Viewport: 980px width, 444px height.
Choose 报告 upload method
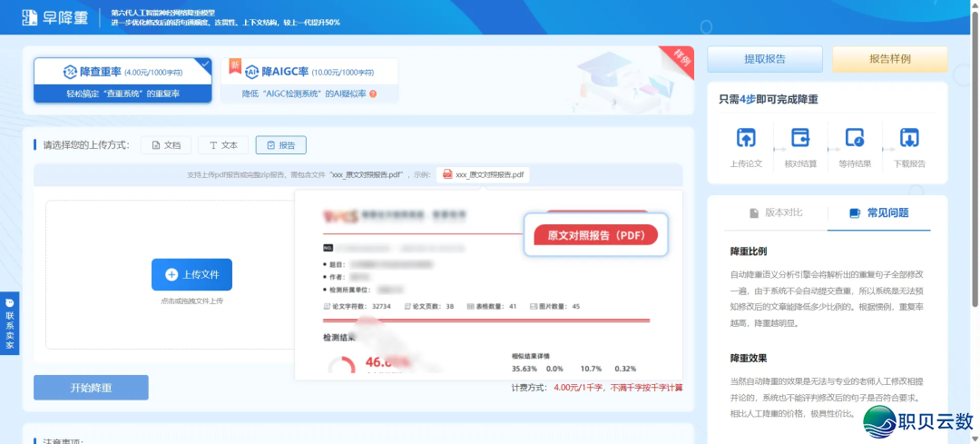point(280,145)
